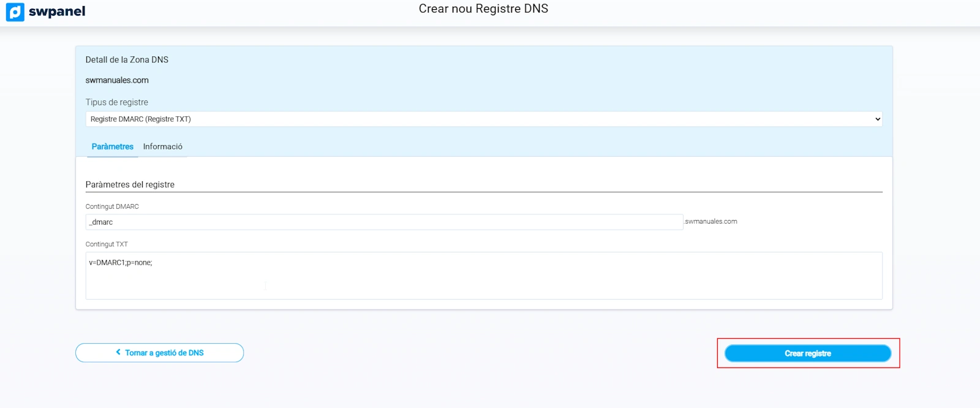Click the swmanuales.com zone name text

point(117,80)
